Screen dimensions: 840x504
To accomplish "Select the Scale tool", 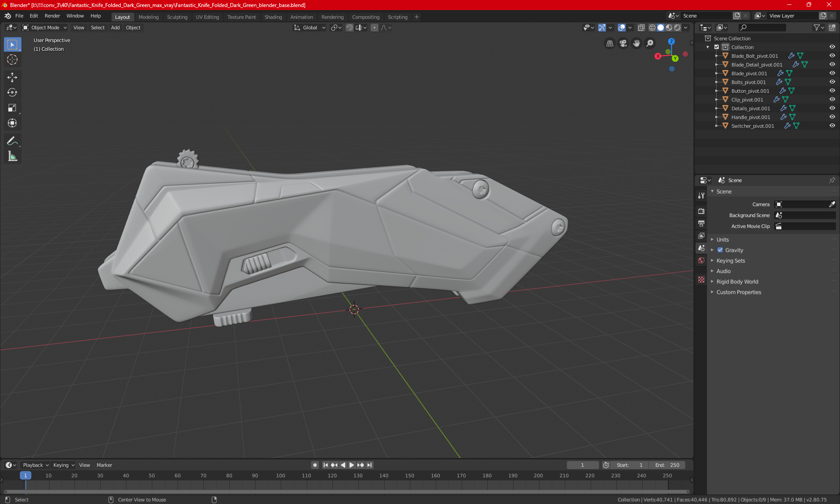I will point(12,108).
